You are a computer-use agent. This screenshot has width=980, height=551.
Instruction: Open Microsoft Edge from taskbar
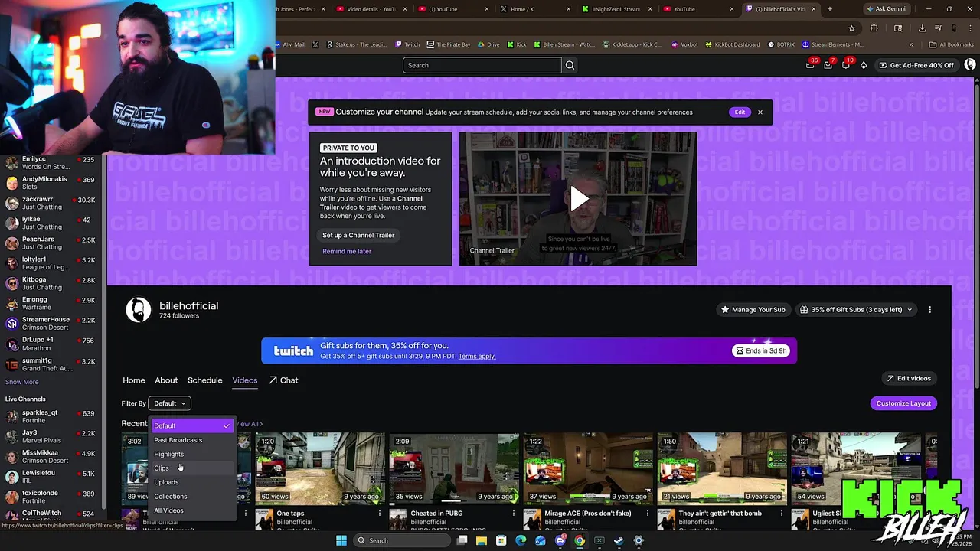[521, 540]
